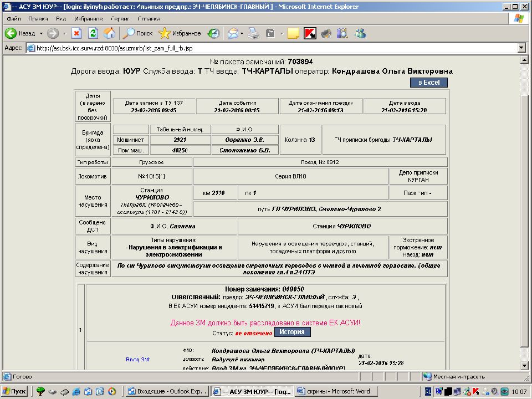Screen dimensions: 532x399
Task: Export the report with в Excel button
Action: [x=429, y=83]
